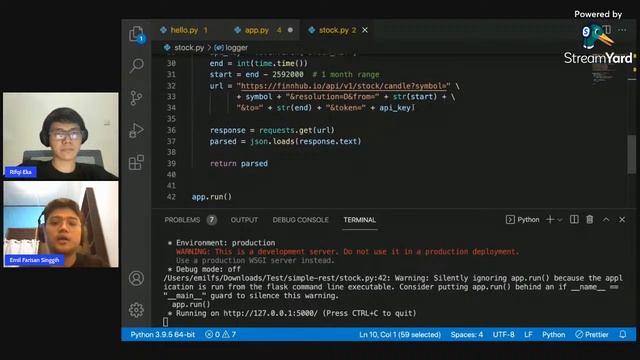The image size is (640, 360).
Task: Click the Environment: production terminal line
Action: pyautogui.click(x=221, y=243)
